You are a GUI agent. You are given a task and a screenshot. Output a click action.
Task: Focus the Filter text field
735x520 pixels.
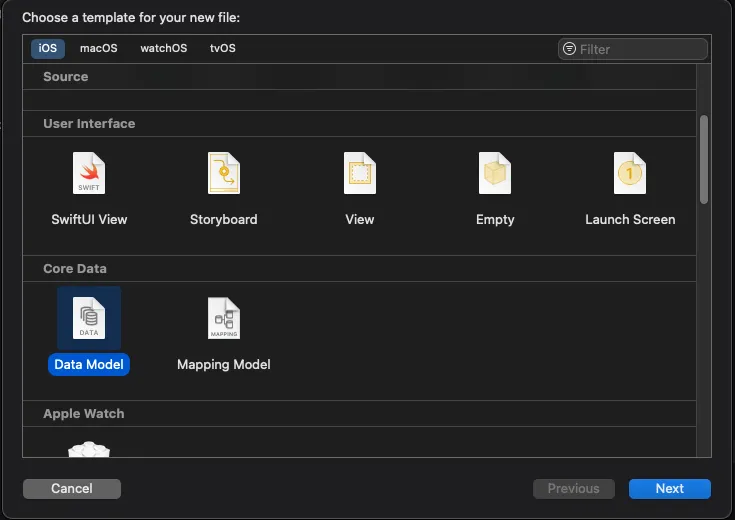coord(633,49)
